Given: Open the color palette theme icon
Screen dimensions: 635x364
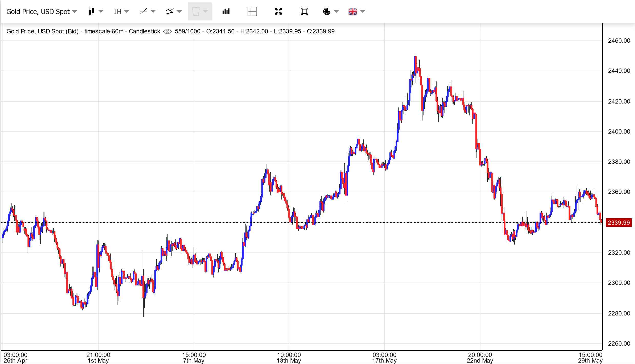Looking at the screenshot, I should (x=327, y=12).
